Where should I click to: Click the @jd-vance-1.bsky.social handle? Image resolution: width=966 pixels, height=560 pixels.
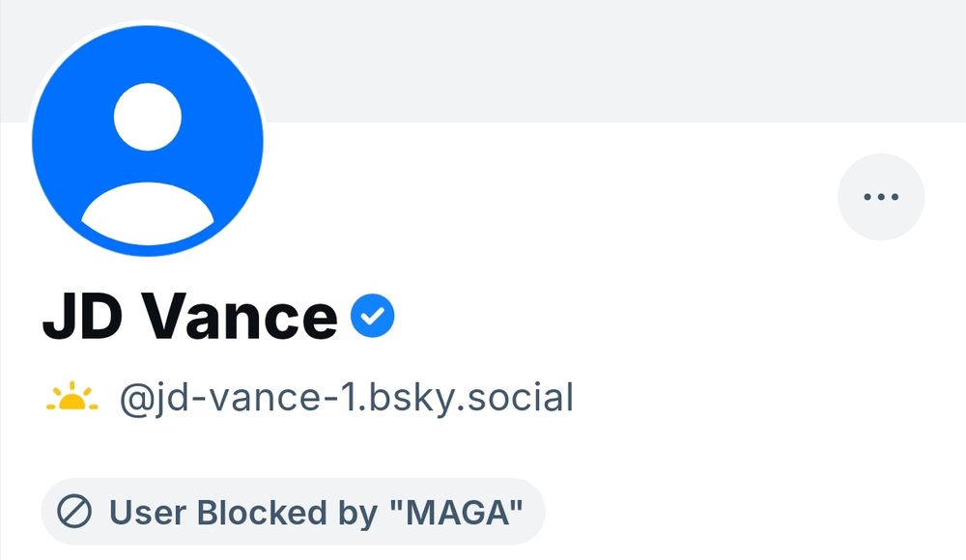point(348,396)
